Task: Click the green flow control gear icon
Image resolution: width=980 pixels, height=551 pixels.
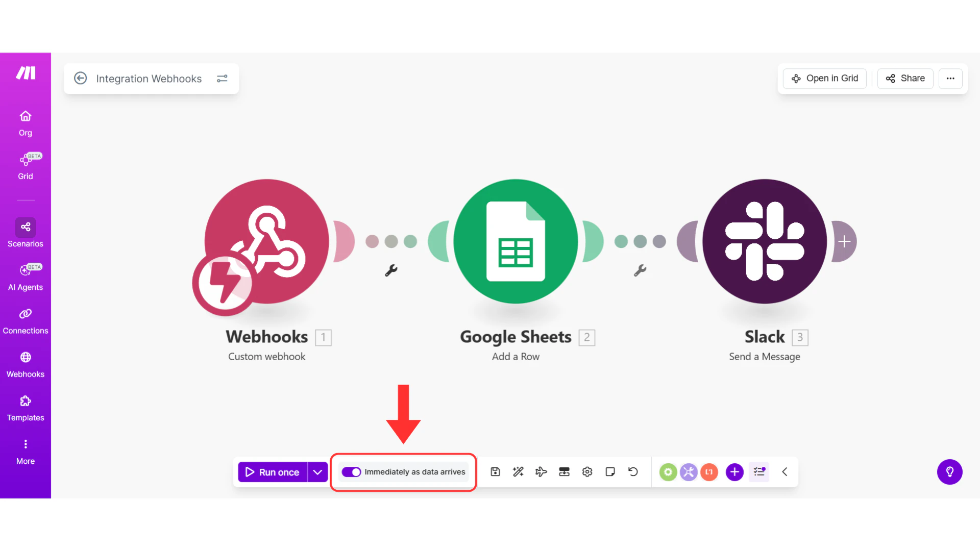Action: (668, 472)
